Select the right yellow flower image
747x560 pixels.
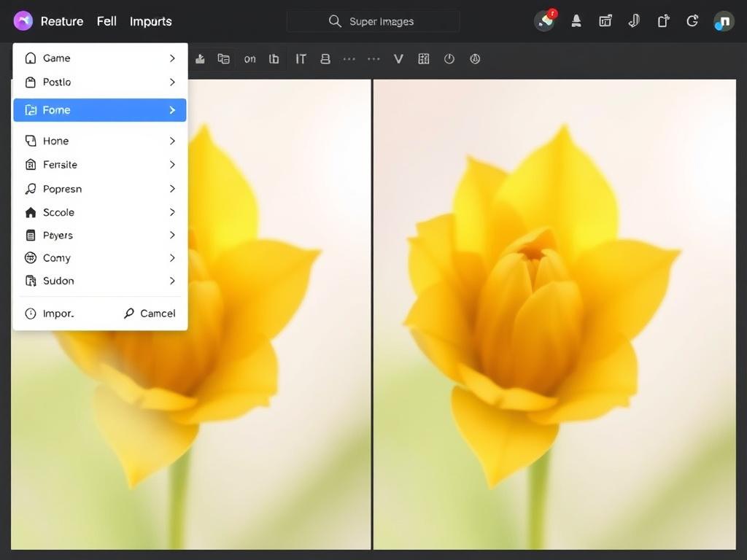click(554, 314)
